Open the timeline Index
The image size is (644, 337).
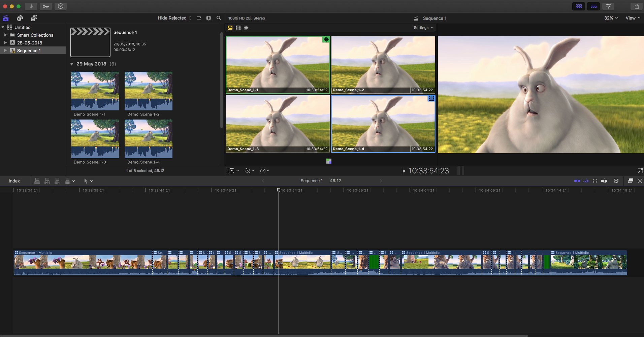tap(14, 181)
